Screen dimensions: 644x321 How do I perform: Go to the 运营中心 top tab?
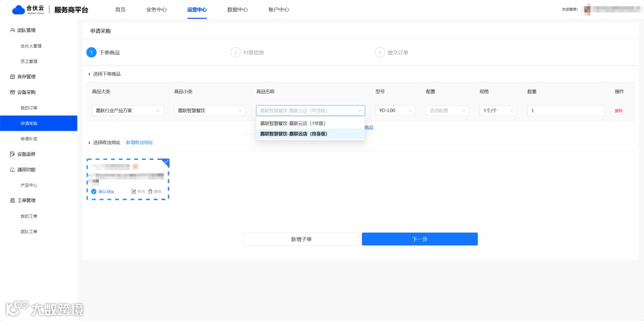[x=197, y=10]
